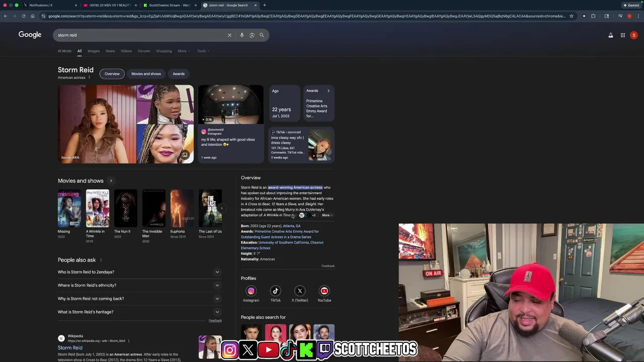Open Search Labs flask icon

[611, 35]
